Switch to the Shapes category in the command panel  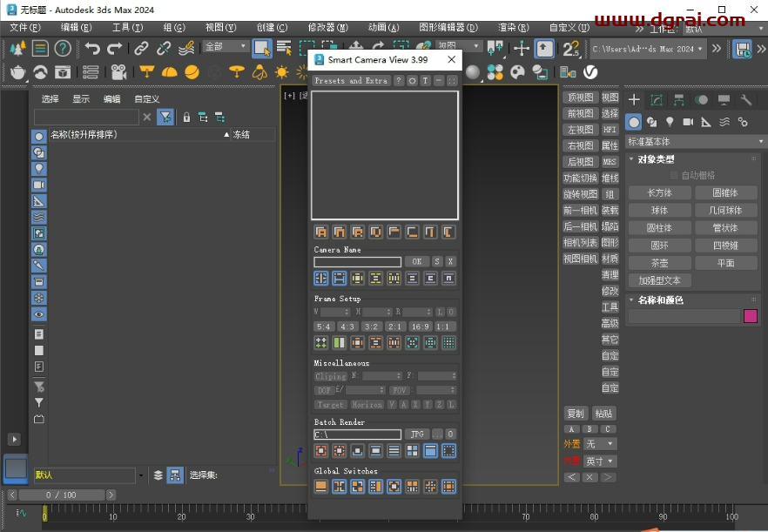point(652,122)
